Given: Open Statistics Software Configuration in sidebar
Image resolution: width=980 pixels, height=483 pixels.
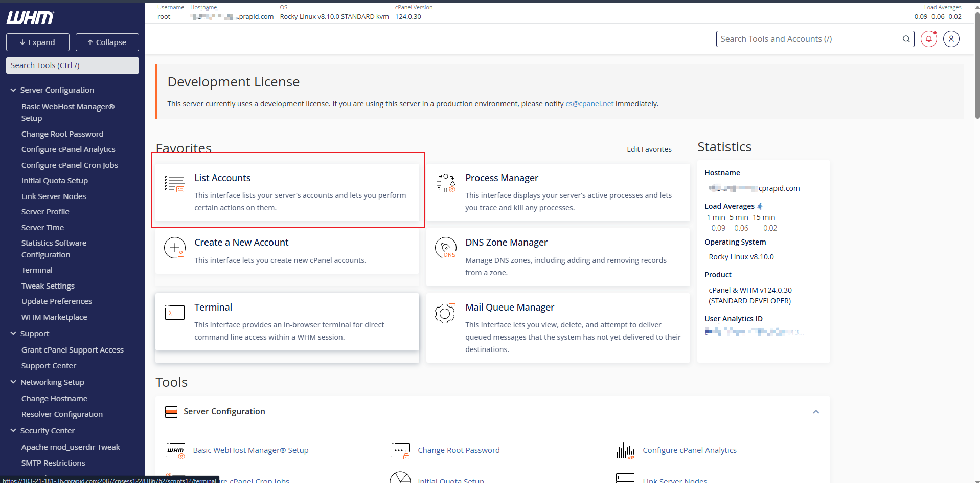Looking at the screenshot, I should [x=54, y=249].
